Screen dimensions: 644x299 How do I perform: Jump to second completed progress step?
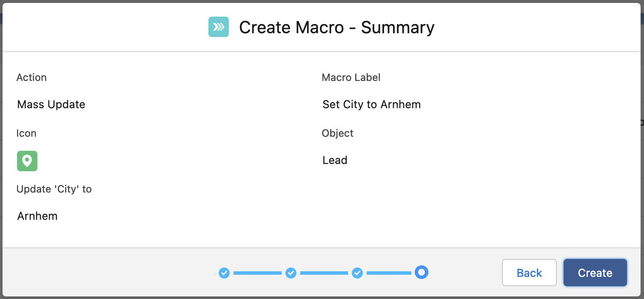coord(291,273)
